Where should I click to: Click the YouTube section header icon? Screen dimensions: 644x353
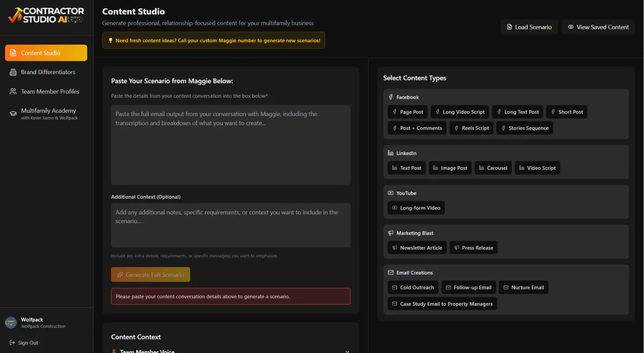pos(391,193)
